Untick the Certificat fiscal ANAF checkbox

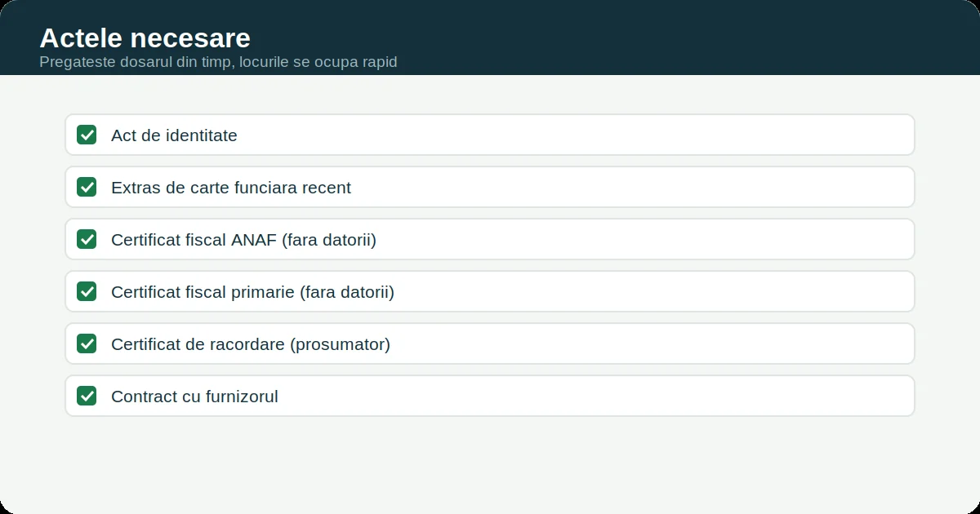87,239
